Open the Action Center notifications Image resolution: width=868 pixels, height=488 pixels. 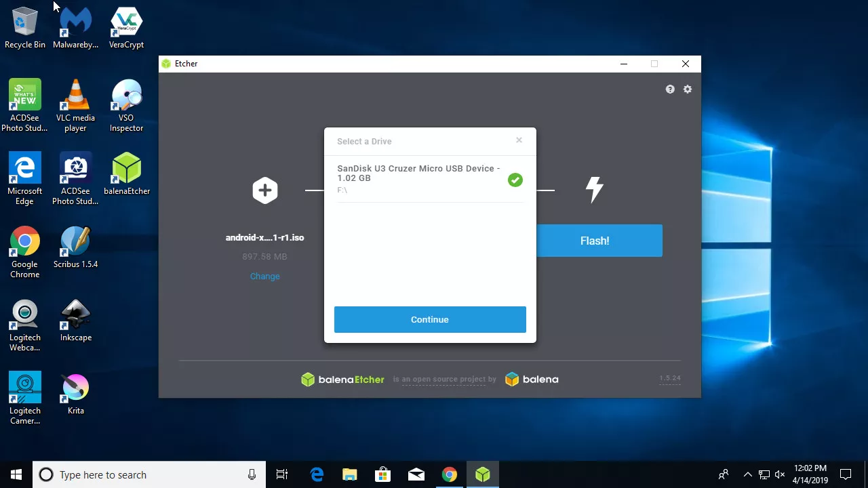(846, 474)
